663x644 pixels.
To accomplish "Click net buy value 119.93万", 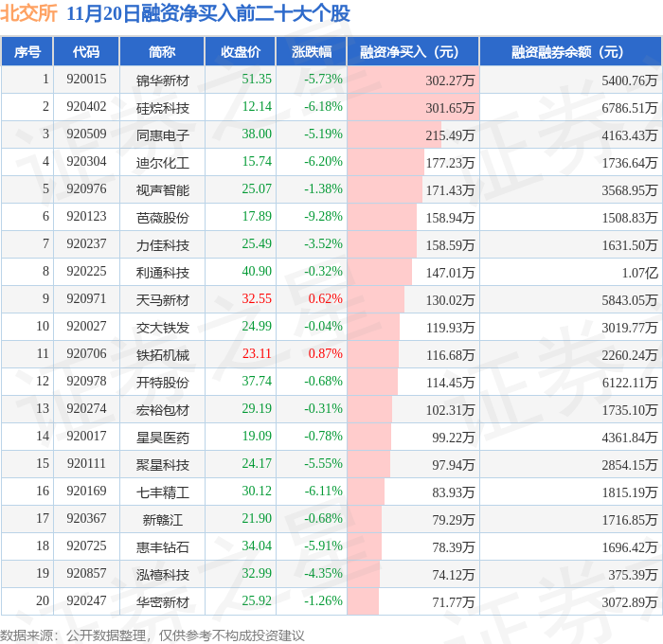I will tap(450, 328).
